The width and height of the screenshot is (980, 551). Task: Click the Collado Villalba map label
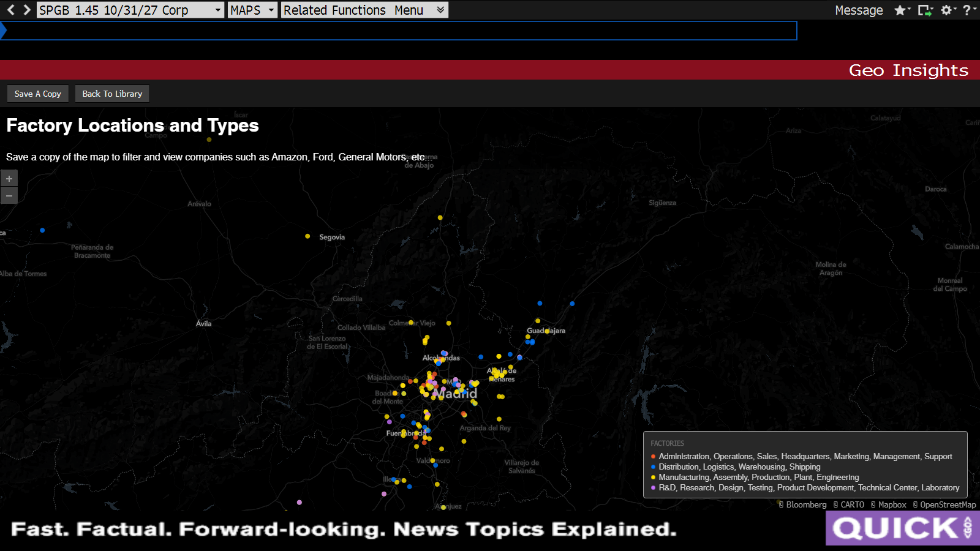click(361, 328)
